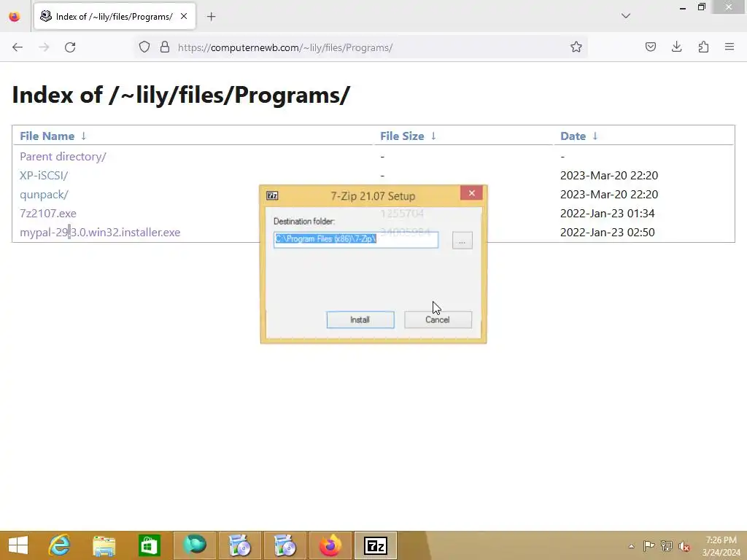Open the Pocket save icon
Image resolution: width=747 pixels, height=560 pixels.
(x=650, y=47)
